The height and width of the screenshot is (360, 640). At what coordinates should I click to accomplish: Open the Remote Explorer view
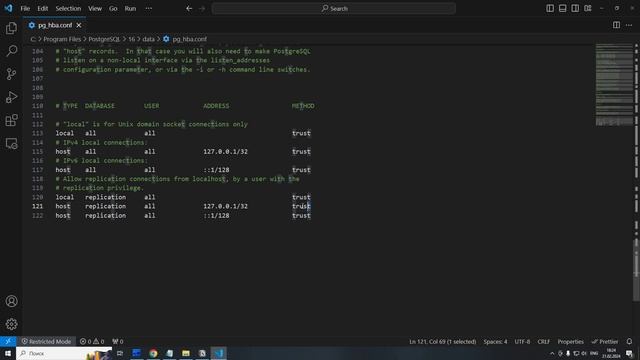pos(11,144)
